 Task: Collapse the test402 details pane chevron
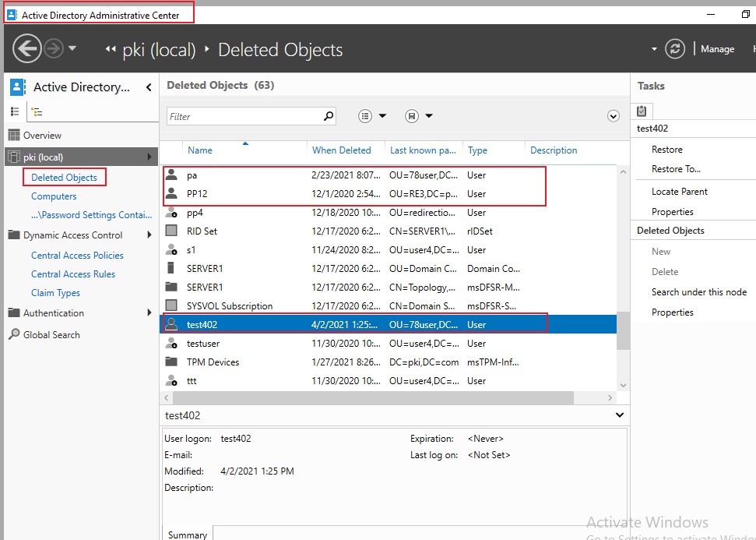coord(620,415)
